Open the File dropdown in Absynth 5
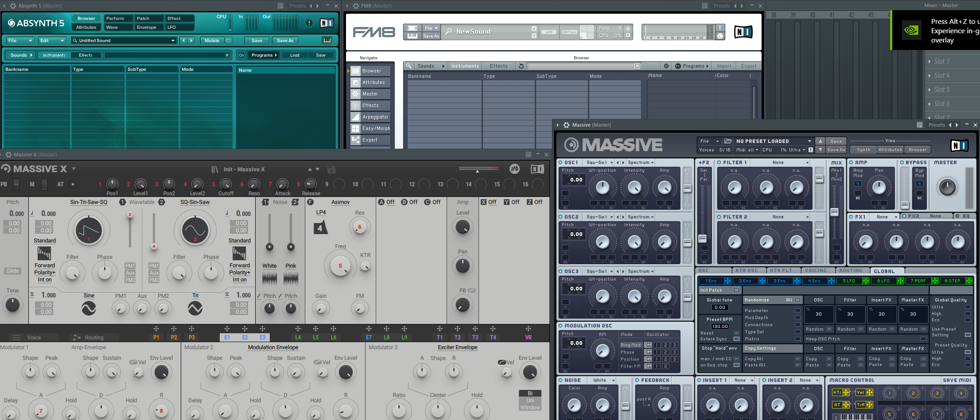This screenshot has width=980, height=420. click(x=20, y=41)
